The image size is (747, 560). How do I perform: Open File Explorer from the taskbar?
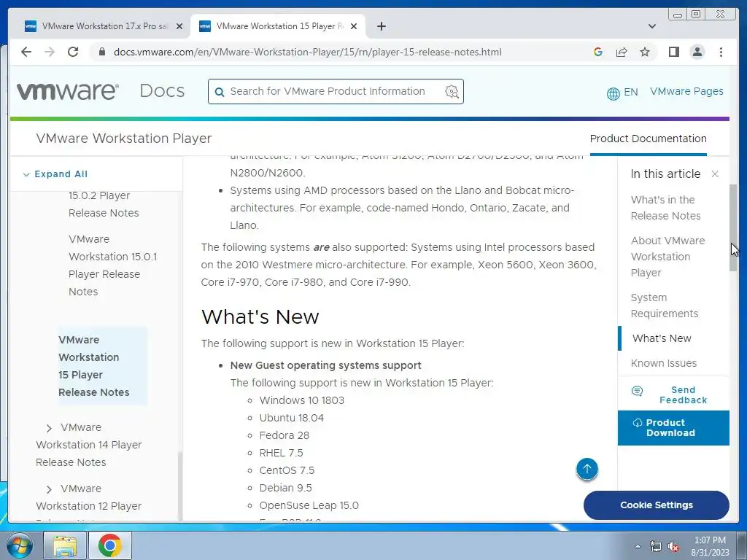[65, 545]
